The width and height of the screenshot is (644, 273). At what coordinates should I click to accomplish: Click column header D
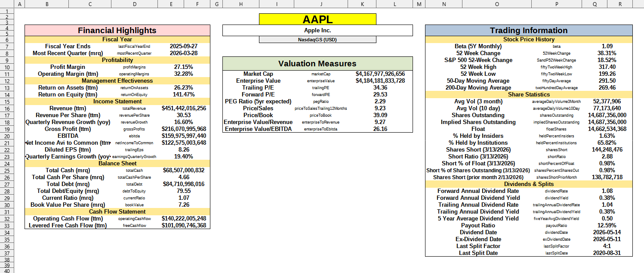coord(135,4)
